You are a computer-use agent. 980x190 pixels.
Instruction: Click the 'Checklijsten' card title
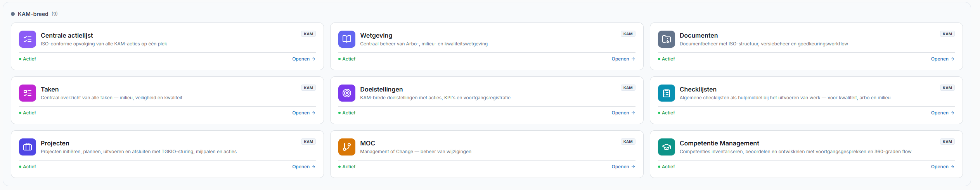point(698,89)
